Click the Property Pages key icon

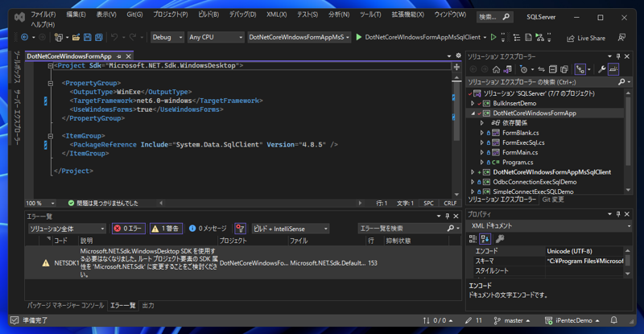(500, 239)
